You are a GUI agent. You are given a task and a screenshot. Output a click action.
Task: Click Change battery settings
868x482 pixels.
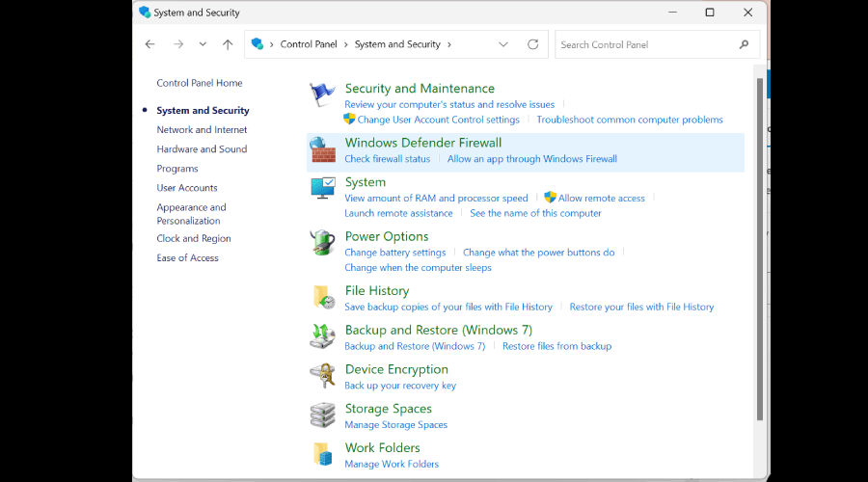[394, 253]
